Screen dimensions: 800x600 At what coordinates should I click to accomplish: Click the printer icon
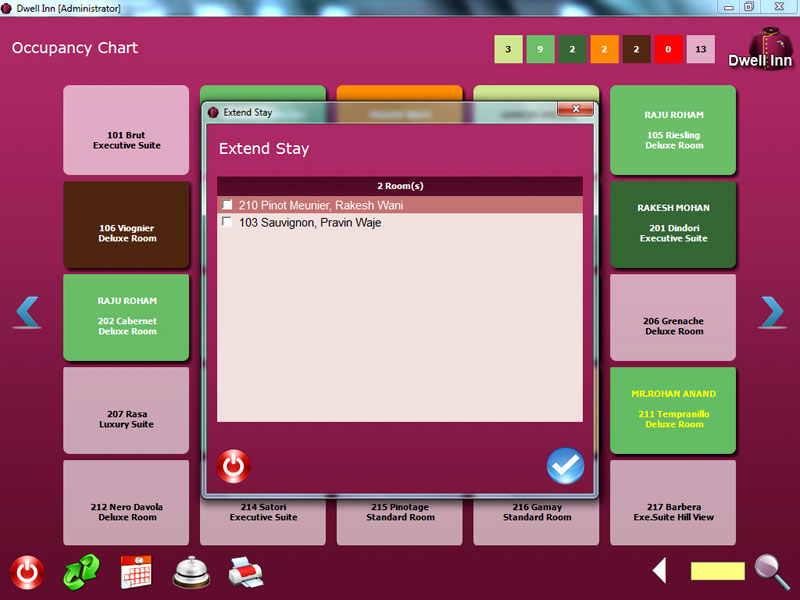[x=245, y=572]
